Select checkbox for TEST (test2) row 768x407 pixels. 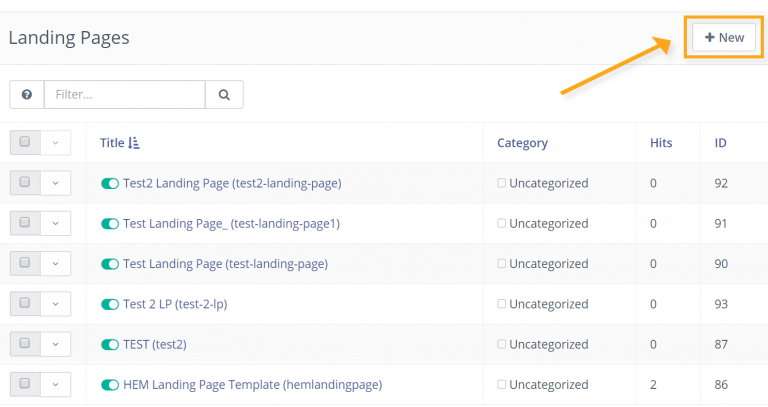coord(25,343)
